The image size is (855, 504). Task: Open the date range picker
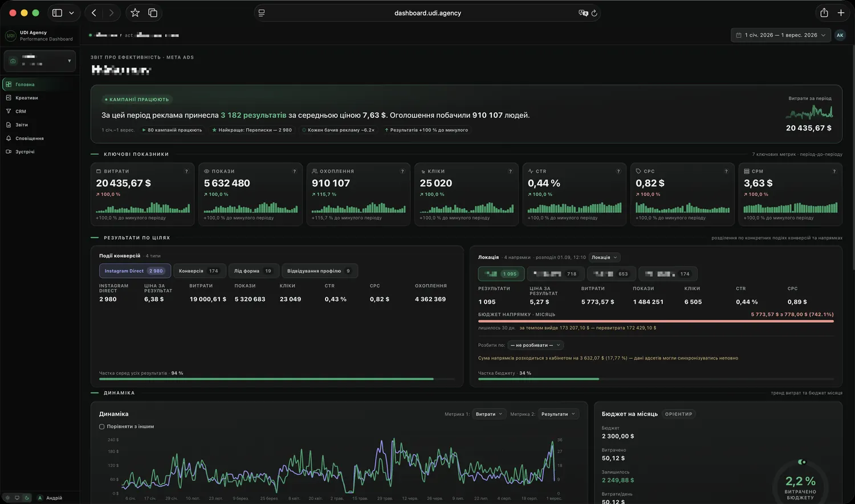[x=780, y=35]
